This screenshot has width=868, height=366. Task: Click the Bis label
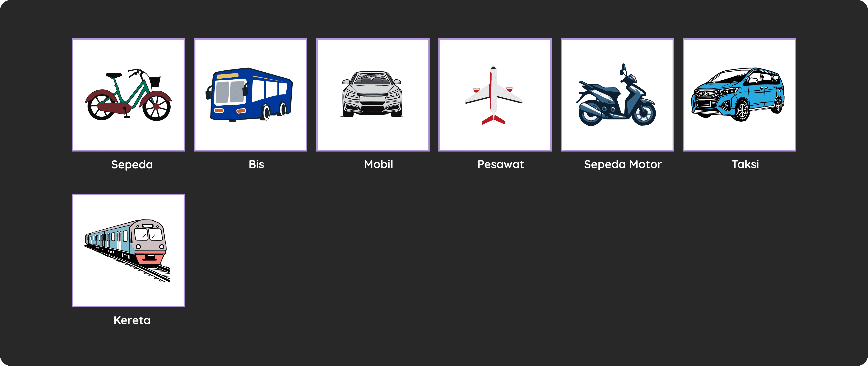256,164
